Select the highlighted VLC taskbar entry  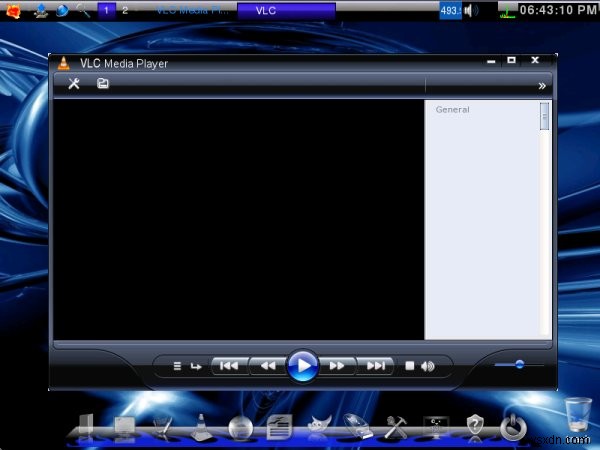coord(286,10)
